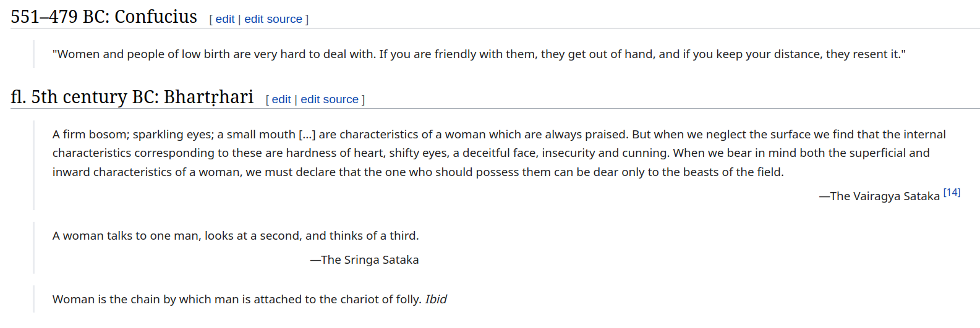Click the edit link beside the Bhartṛhari heading
The height and width of the screenshot is (328, 980).
point(281,99)
